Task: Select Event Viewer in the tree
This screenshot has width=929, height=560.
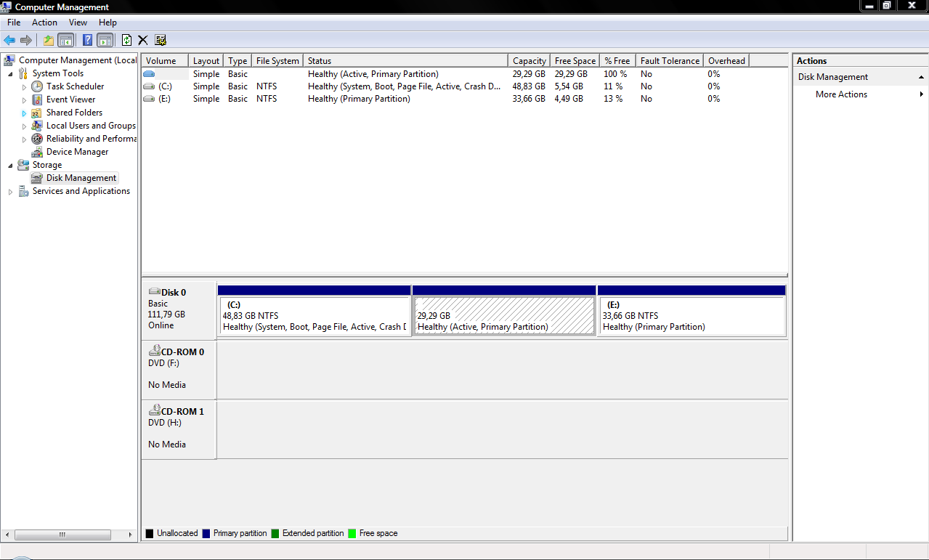Action: (x=70, y=100)
